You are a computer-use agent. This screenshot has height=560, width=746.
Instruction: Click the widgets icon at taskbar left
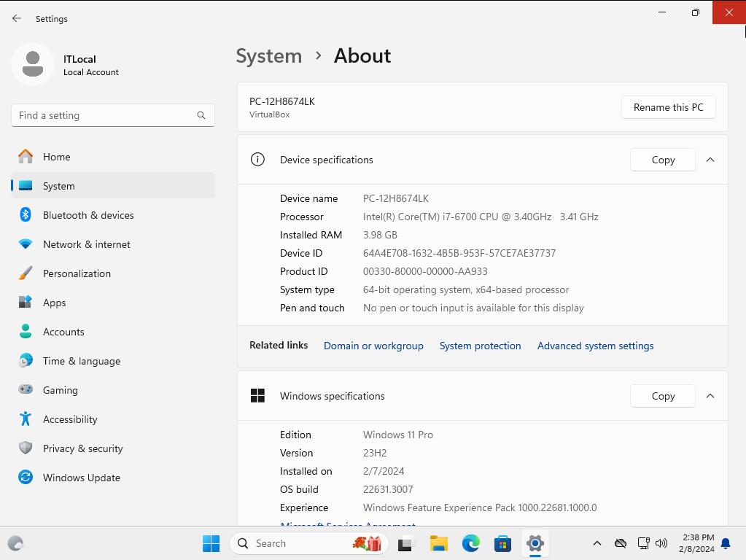[16, 543]
